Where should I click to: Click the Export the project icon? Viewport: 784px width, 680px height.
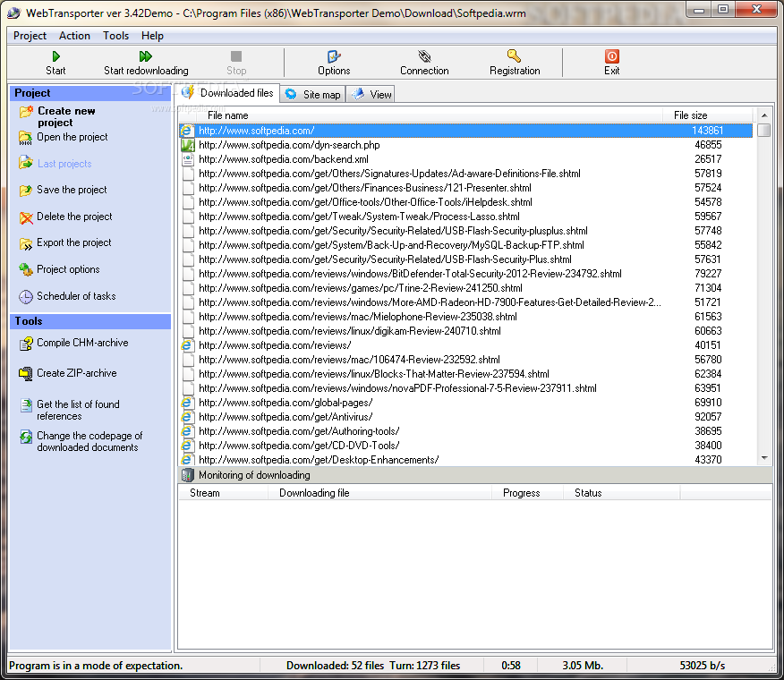[x=25, y=244]
